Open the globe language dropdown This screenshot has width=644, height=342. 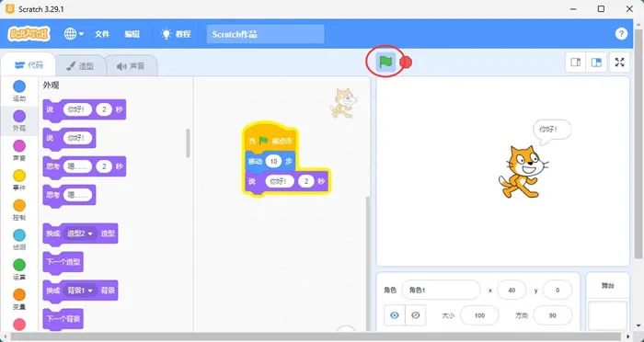(74, 34)
